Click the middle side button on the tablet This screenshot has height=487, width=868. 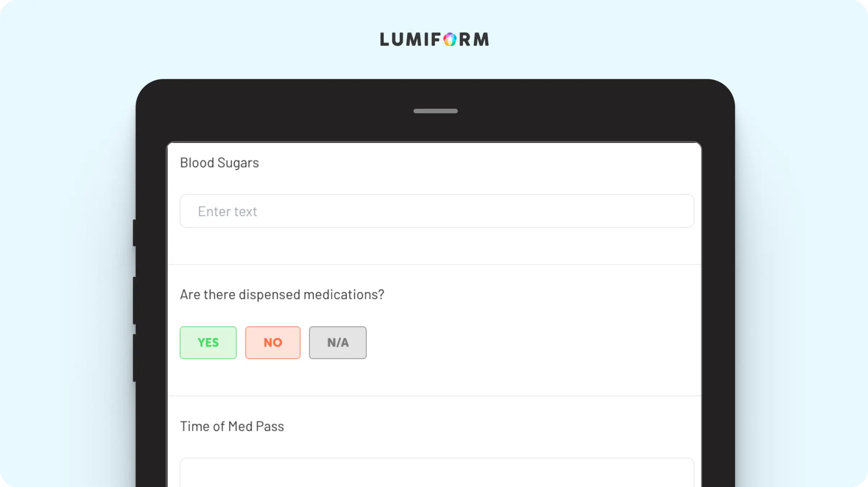point(134,300)
